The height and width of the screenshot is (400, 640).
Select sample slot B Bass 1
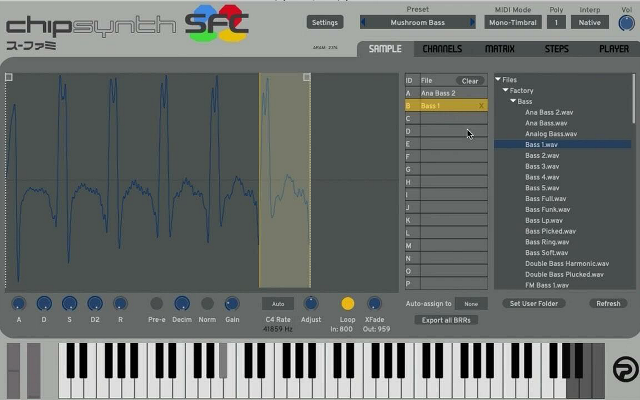click(x=446, y=106)
